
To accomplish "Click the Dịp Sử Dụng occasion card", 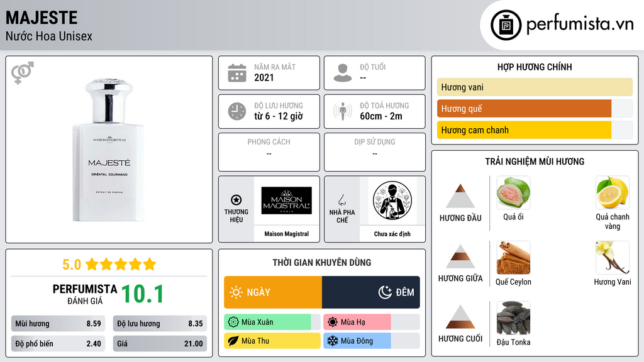I will coord(375,152).
